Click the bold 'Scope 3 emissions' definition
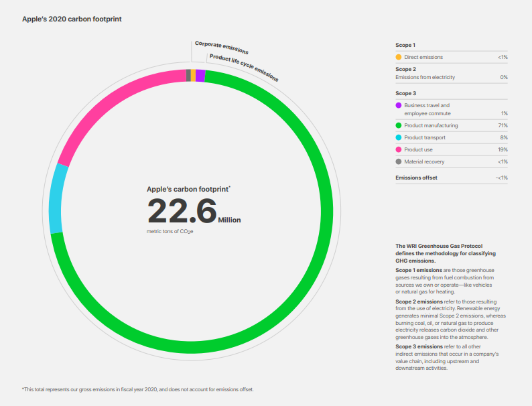The width and height of the screenshot is (532, 406). [x=419, y=346]
